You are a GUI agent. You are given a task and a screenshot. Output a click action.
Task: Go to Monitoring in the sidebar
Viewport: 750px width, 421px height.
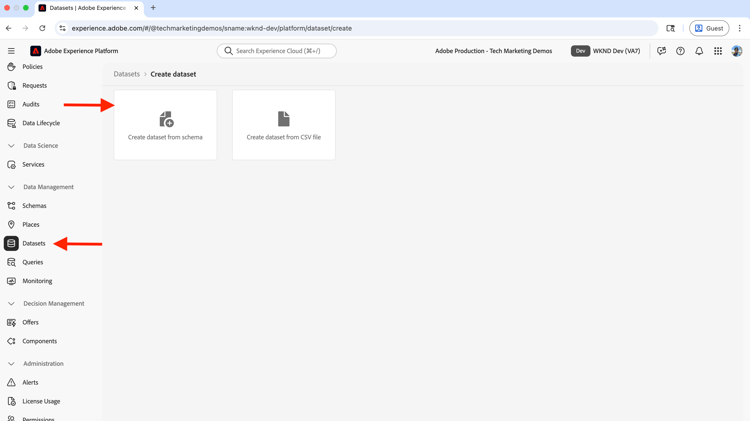37,281
